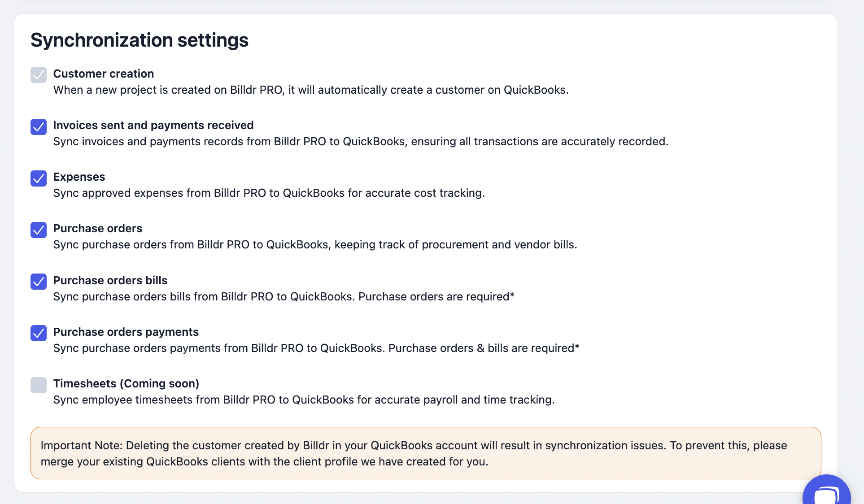Image resolution: width=864 pixels, height=504 pixels.
Task: Select the Expenses label text
Action: [79, 177]
